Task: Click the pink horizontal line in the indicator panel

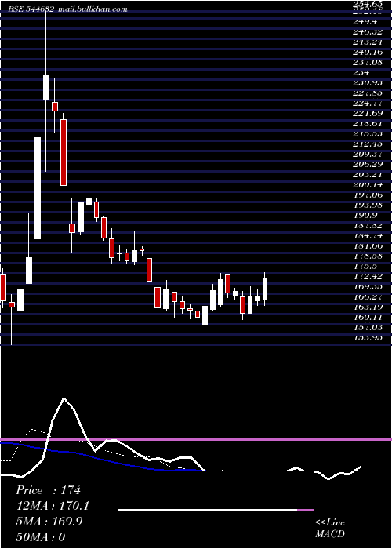Action: pyautogui.click(x=196, y=439)
